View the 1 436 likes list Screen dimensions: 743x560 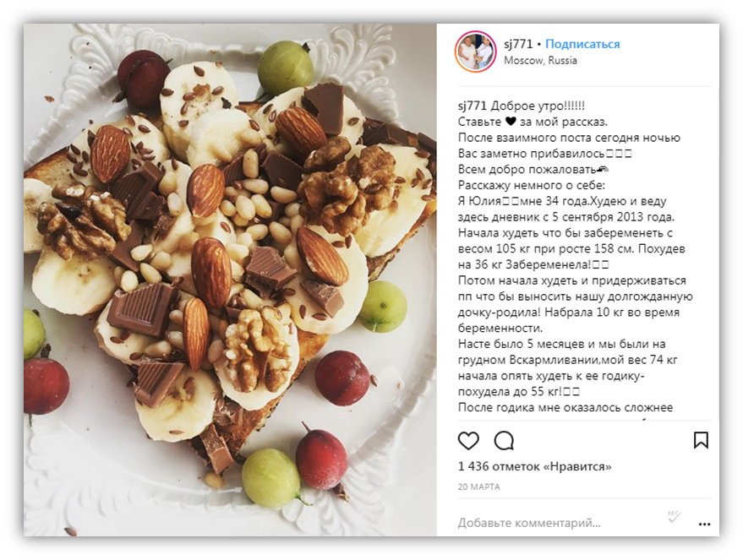pos(534,467)
